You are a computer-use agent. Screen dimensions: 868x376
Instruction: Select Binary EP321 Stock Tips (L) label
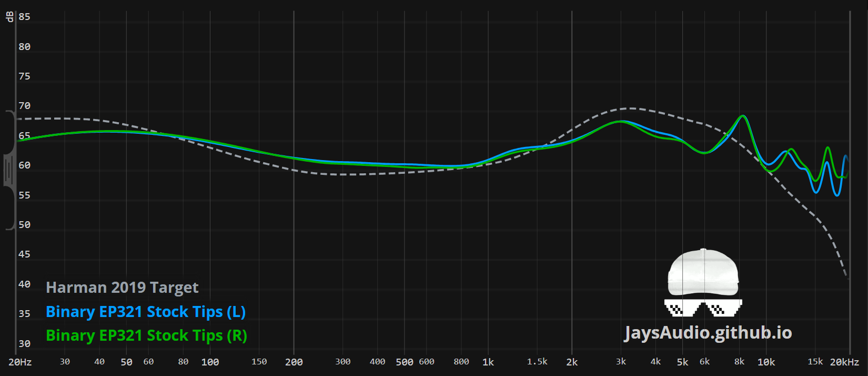click(146, 312)
